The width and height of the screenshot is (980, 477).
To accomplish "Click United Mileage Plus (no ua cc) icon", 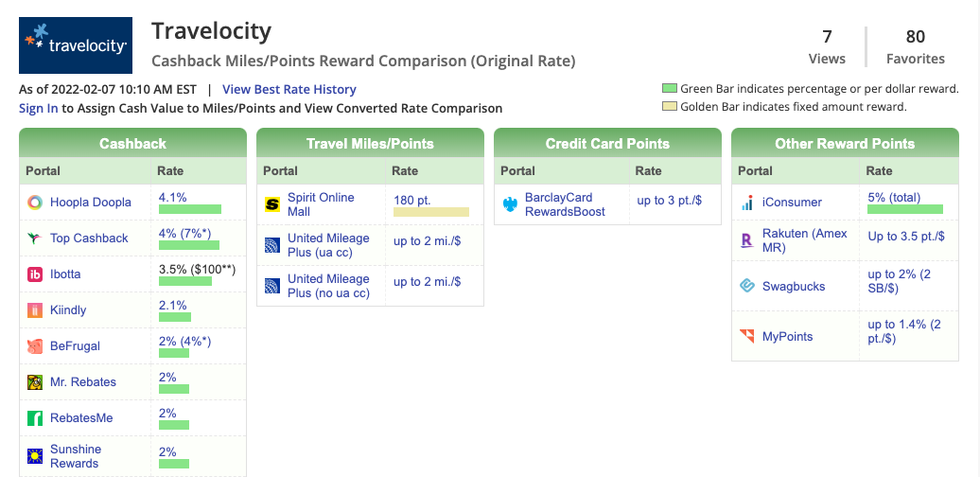I will pyautogui.click(x=272, y=286).
